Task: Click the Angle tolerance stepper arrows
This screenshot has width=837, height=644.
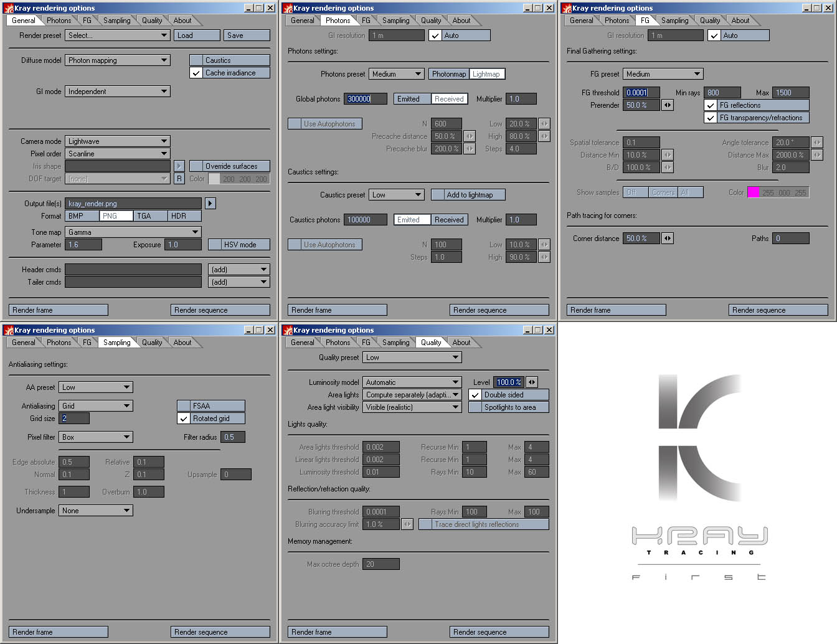Action: [x=816, y=142]
